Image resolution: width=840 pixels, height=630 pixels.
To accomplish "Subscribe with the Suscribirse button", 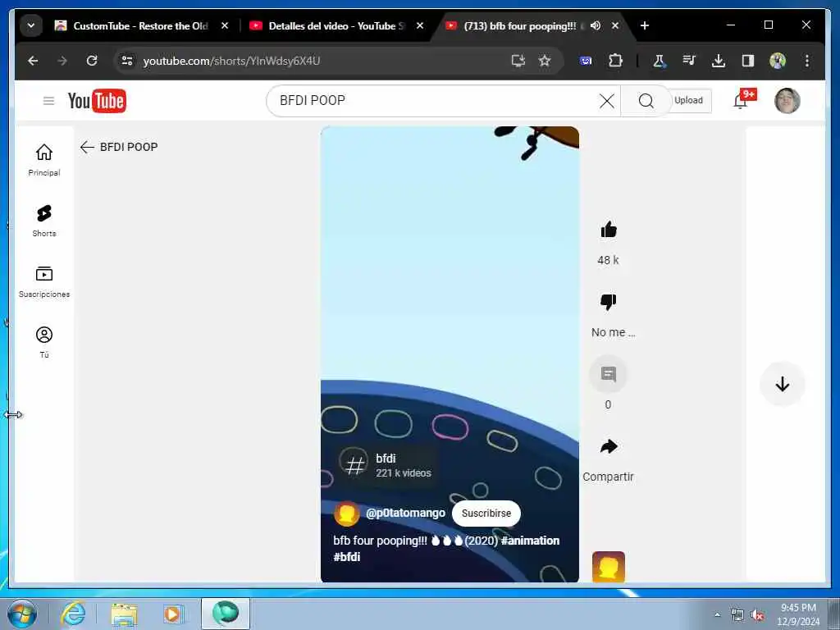I will (486, 514).
